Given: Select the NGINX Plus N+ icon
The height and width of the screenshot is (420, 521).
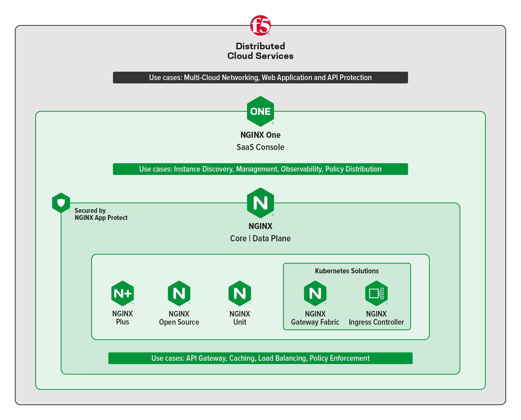Looking at the screenshot, I should 123,293.
